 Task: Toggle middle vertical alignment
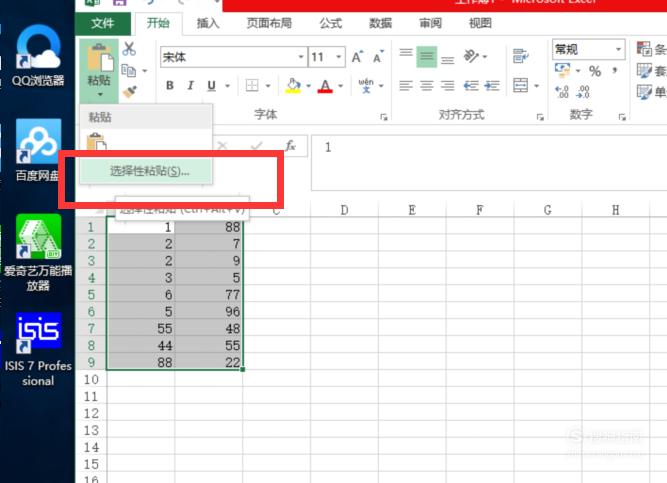click(427, 56)
